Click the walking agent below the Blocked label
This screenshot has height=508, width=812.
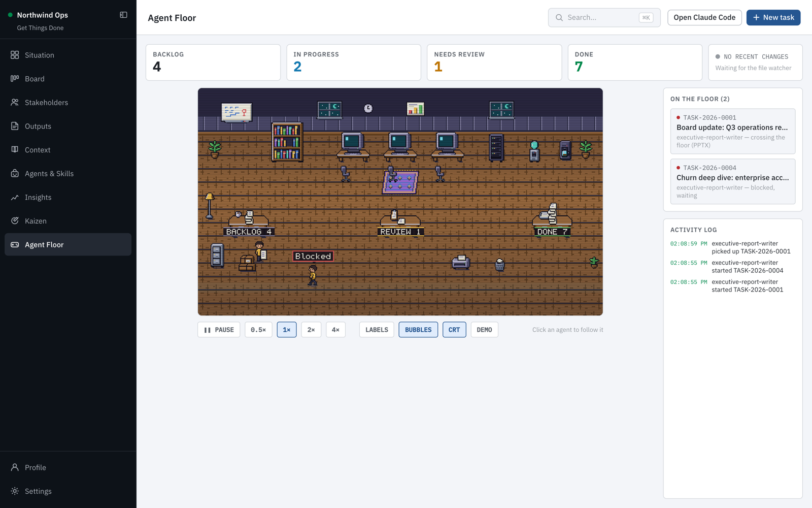click(313, 275)
